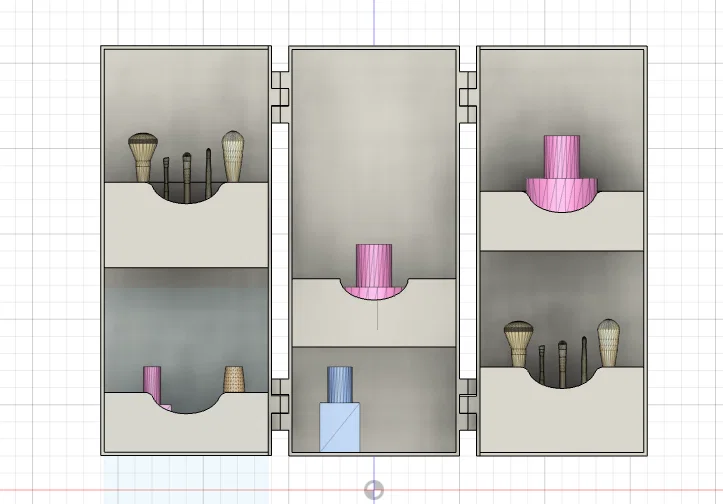The height and width of the screenshot is (504, 723).
Task: Select the large pink jar in right panel
Action: (x=562, y=173)
